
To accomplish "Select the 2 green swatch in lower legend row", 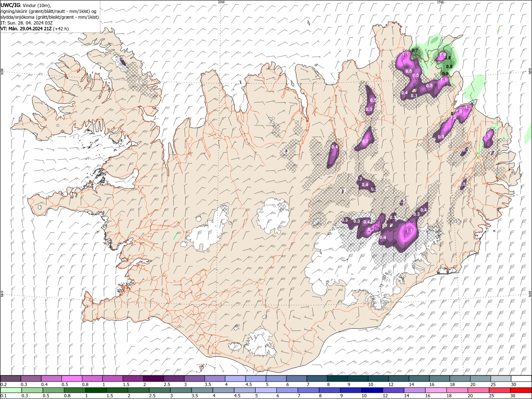I will pyautogui.click(x=138, y=390).
